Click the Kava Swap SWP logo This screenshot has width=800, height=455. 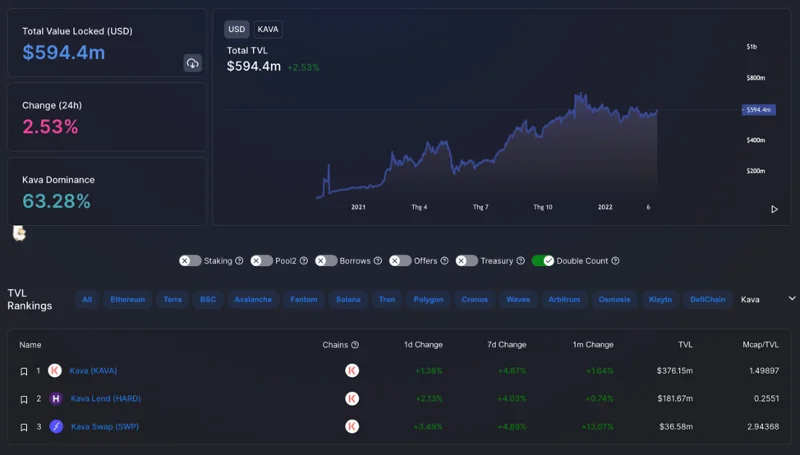coord(56,426)
